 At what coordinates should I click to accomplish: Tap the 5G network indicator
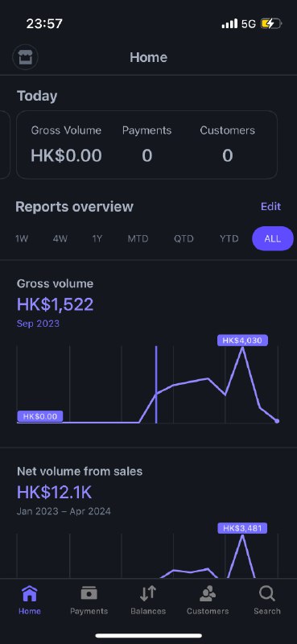click(x=249, y=24)
